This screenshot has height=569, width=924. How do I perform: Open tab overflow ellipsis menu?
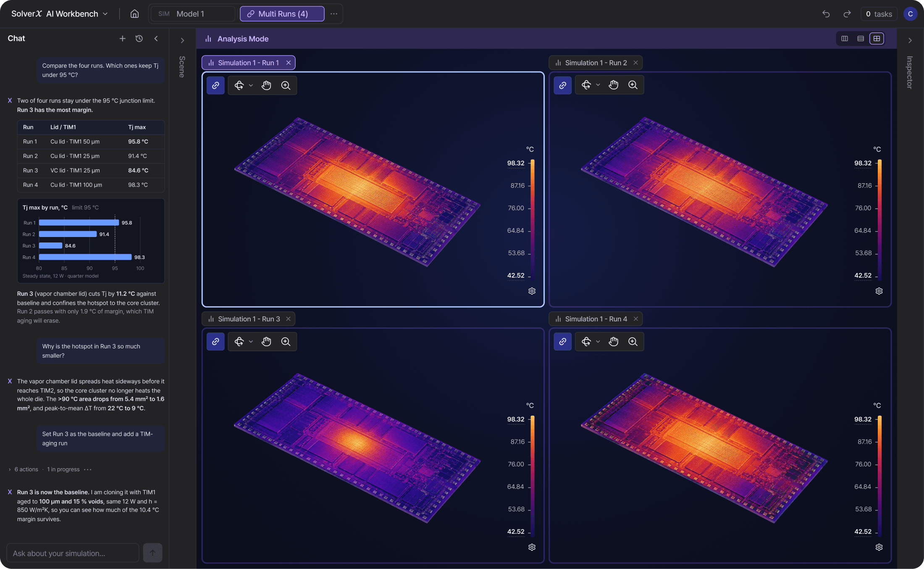(x=334, y=14)
